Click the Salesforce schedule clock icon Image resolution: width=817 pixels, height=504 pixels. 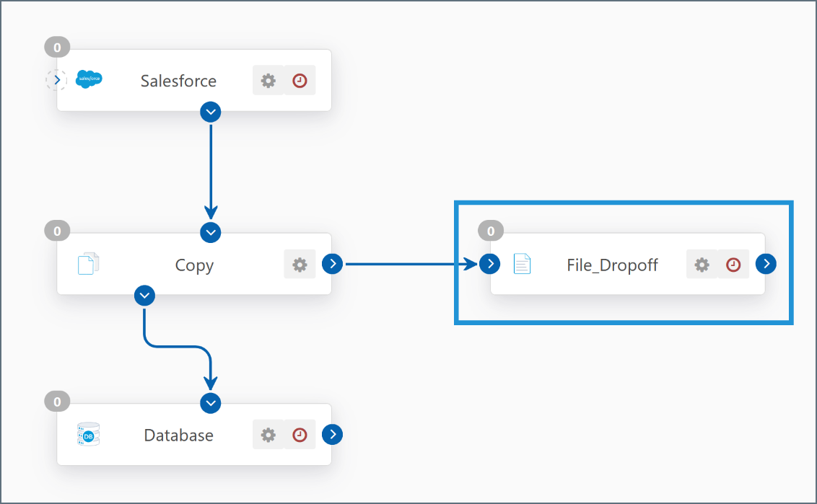[x=300, y=81]
